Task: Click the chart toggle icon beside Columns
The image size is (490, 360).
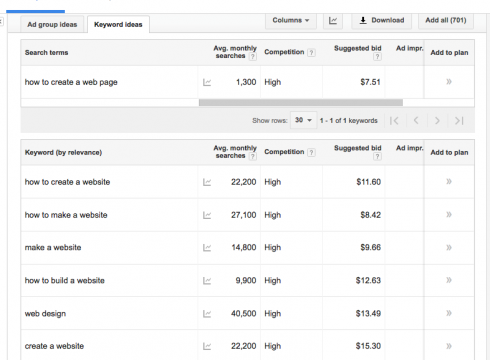Action: (x=333, y=21)
